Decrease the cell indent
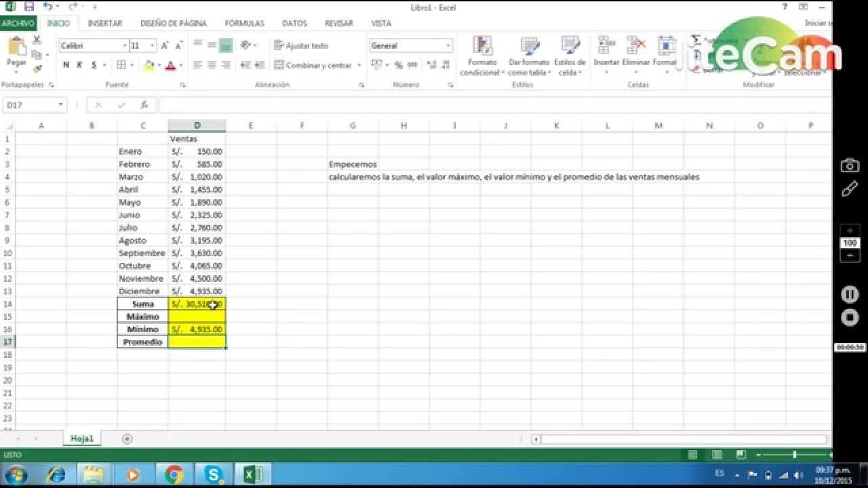Screen dimensions: 868x488 tap(245, 65)
